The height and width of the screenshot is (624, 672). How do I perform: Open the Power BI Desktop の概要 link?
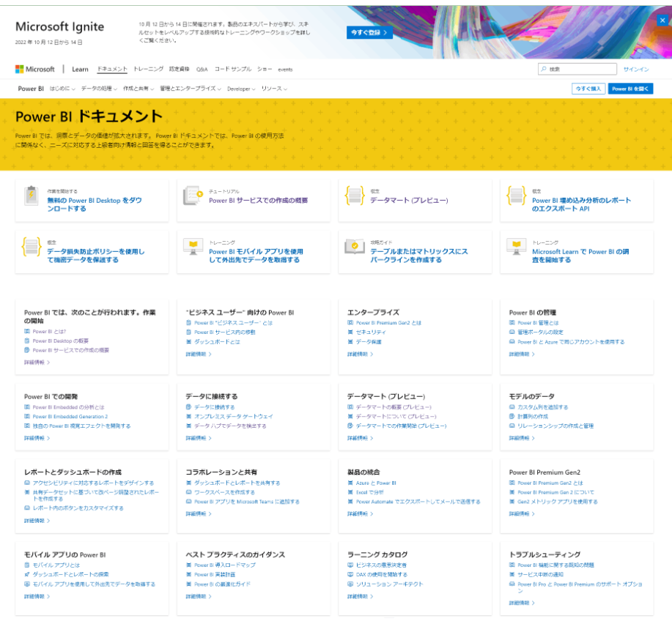(60, 341)
